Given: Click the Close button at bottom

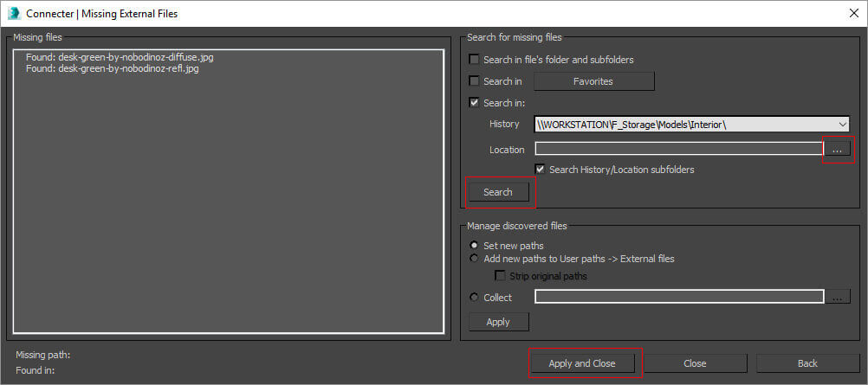Looking at the screenshot, I should 695,363.
